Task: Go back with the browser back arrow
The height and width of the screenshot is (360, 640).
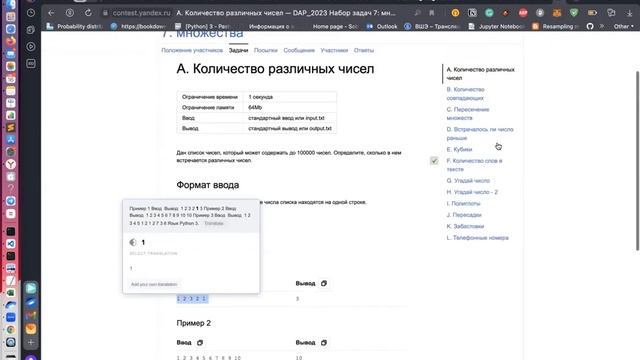Action: [51, 13]
